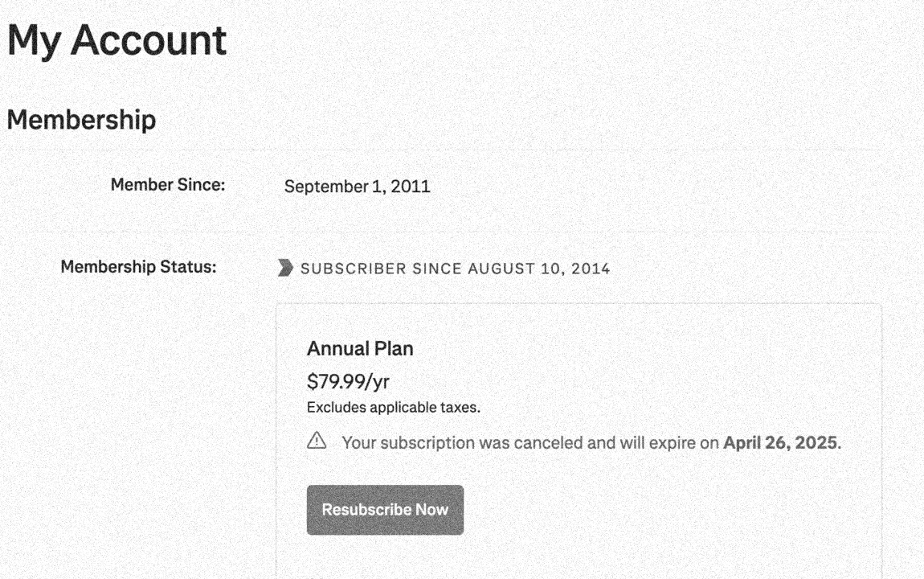
Task: Select the Annual Plan title
Action: [x=360, y=348]
